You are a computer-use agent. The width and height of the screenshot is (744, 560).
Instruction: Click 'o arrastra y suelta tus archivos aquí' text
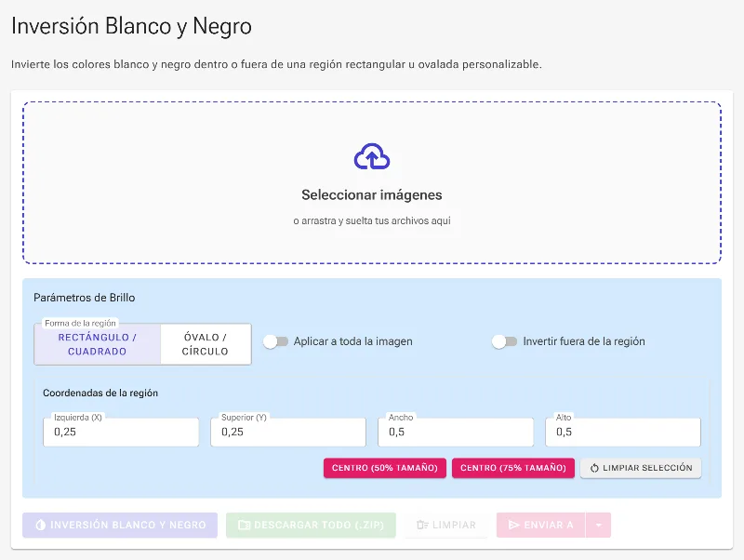pyautogui.click(x=372, y=220)
